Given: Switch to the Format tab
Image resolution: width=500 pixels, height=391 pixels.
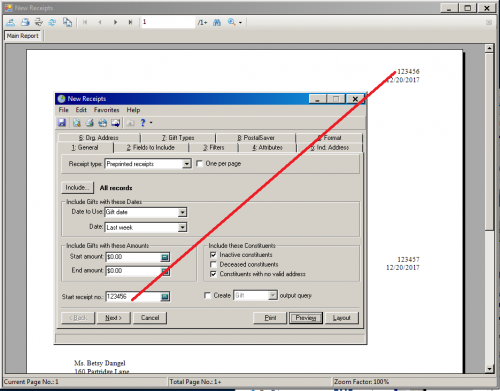Looking at the screenshot, I should click(x=329, y=138).
